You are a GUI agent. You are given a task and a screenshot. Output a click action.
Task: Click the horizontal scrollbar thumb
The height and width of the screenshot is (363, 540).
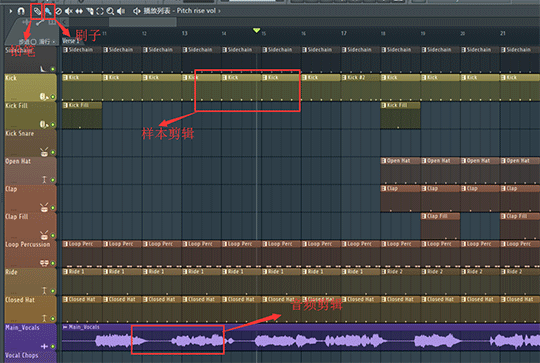143,22
